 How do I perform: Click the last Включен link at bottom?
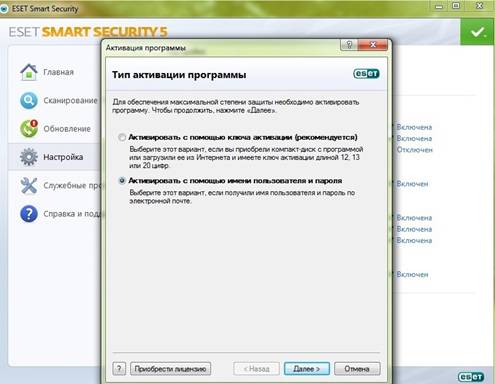(x=412, y=274)
